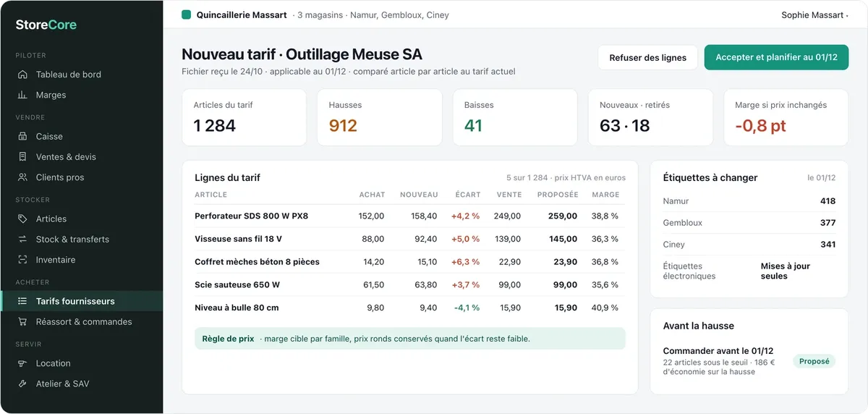This screenshot has height=414, width=868.
Task: Click the ACHAT column header
Action: pos(372,195)
